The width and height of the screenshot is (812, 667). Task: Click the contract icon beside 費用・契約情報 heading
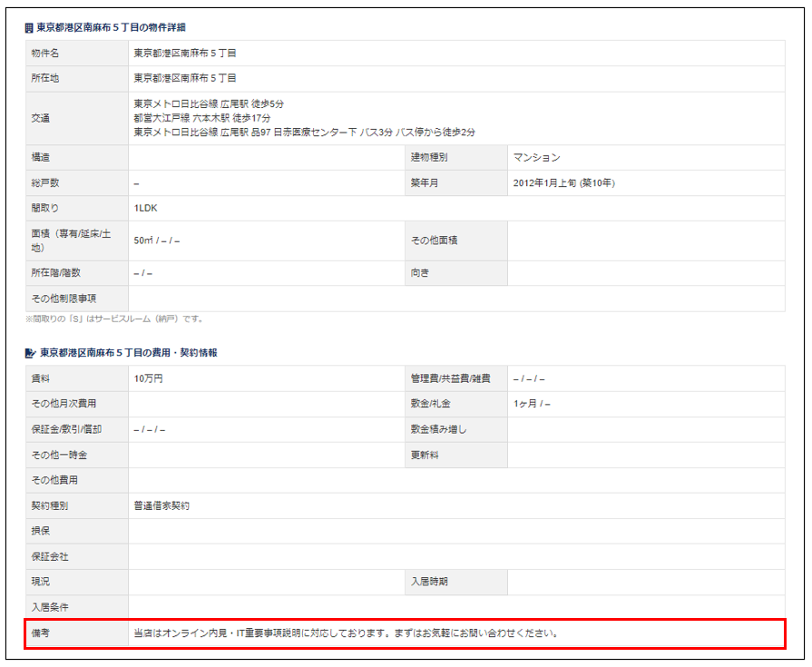click(x=30, y=352)
